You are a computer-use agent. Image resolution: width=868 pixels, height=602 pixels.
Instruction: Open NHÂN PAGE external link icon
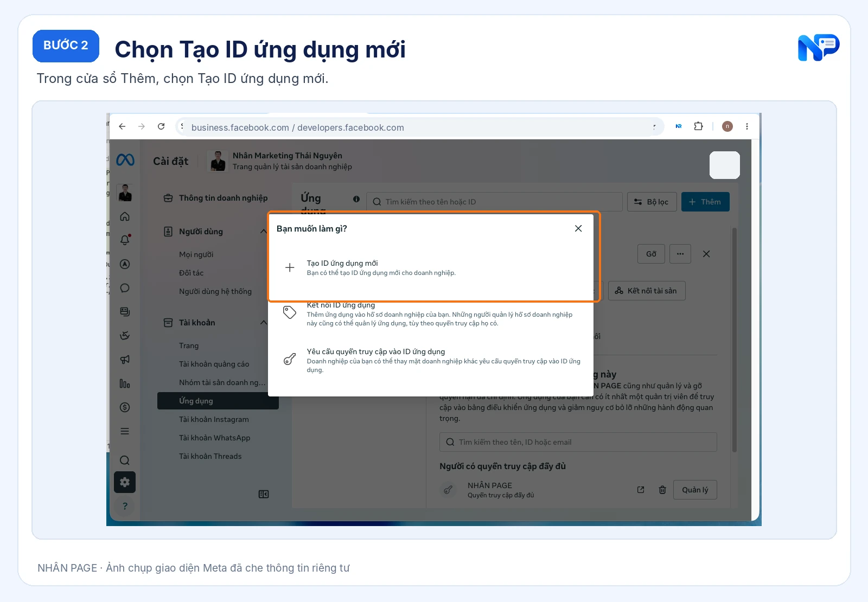click(x=641, y=490)
